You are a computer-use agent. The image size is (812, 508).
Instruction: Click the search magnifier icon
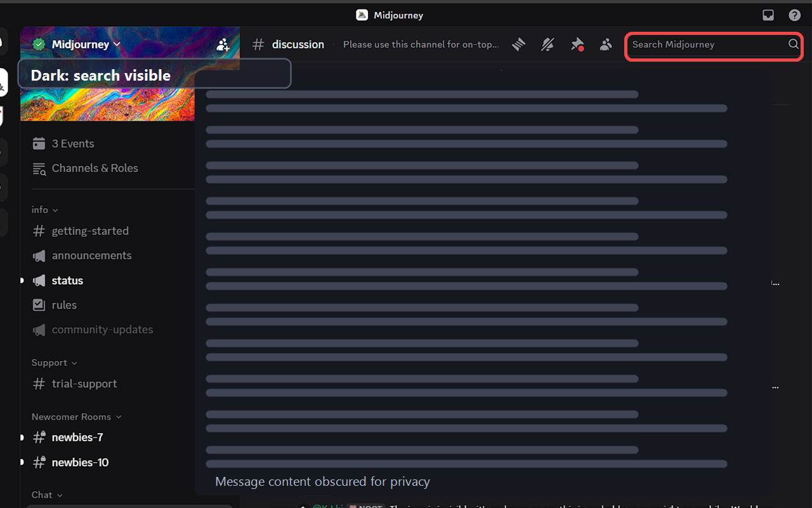(794, 44)
